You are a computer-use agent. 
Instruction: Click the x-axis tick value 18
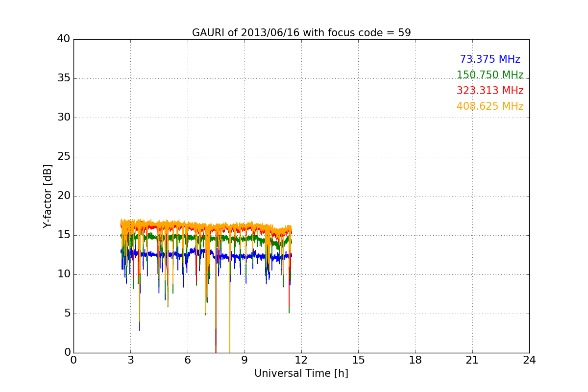(416, 360)
